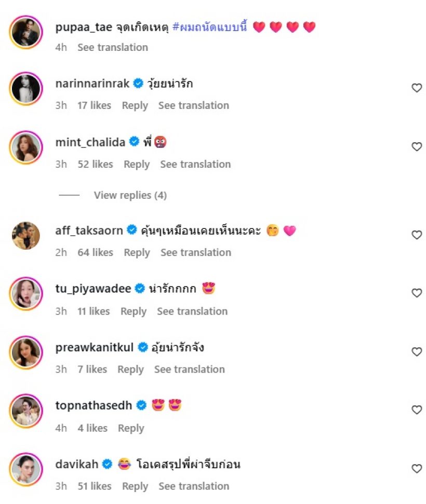The image size is (426, 504).
Task: Open pupaa_tae's profile picture
Action: click(26, 32)
